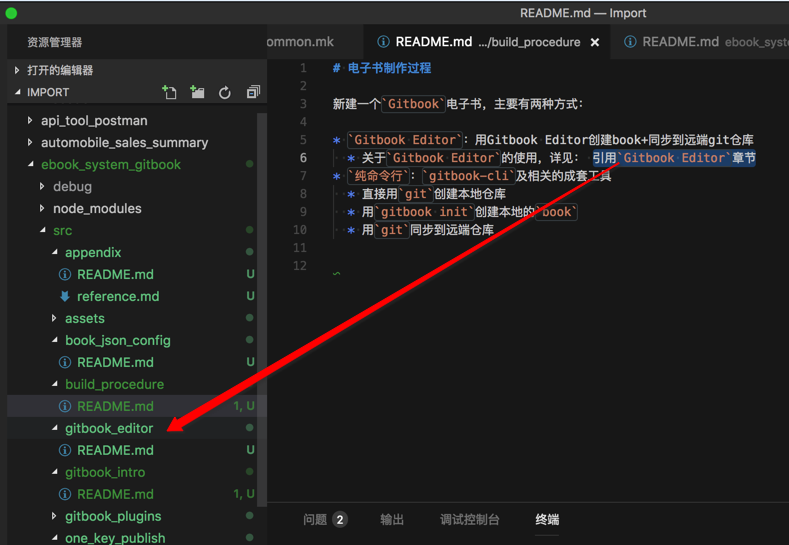Expand the node_modules folder
The image size is (789, 545).
point(42,208)
